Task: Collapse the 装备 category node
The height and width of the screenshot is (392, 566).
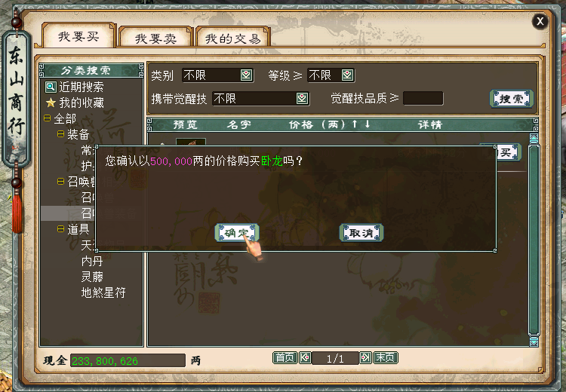Action: pyautogui.click(x=60, y=134)
